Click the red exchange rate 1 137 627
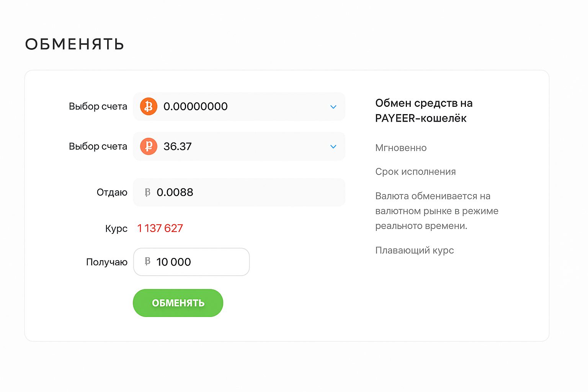Screen dimensions: 588x392 click(x=160, y=229)
